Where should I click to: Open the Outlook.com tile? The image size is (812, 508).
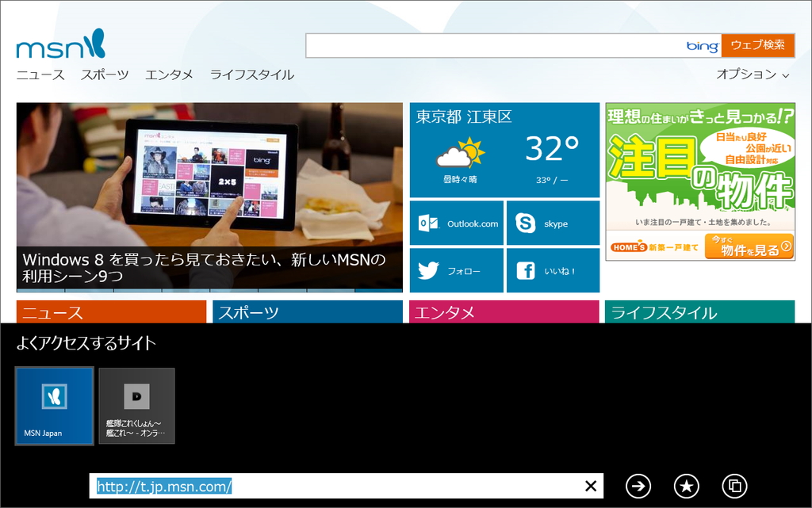point(456,223)
